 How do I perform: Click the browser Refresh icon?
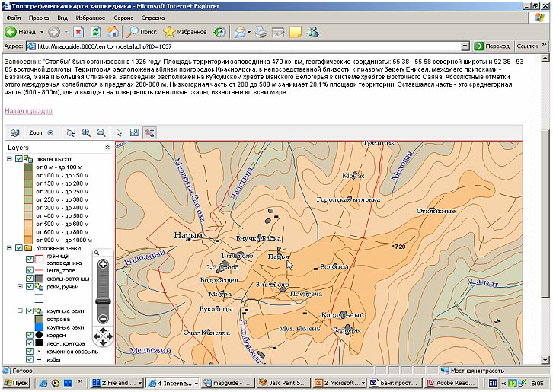tap(95, 32)
